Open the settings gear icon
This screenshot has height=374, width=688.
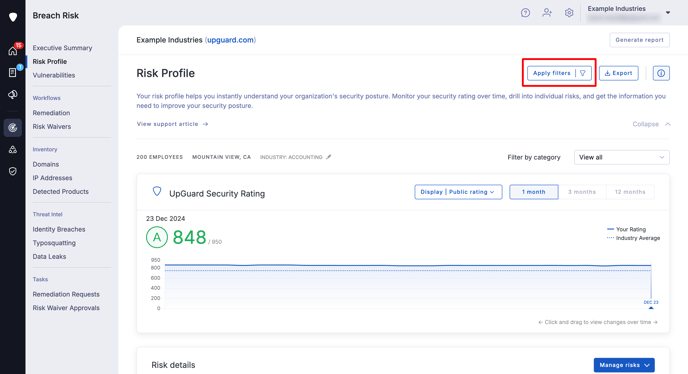(569, 13)
